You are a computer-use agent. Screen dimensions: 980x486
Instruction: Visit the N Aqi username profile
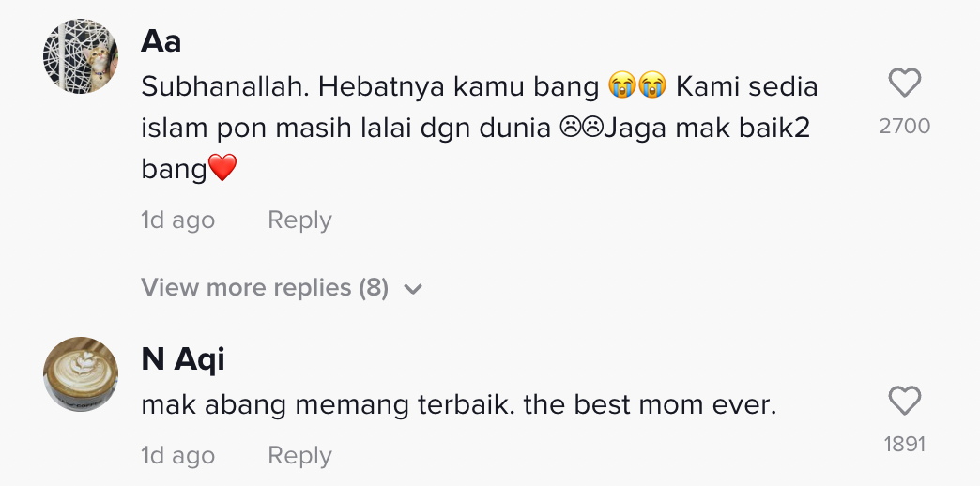pos(183,359)
